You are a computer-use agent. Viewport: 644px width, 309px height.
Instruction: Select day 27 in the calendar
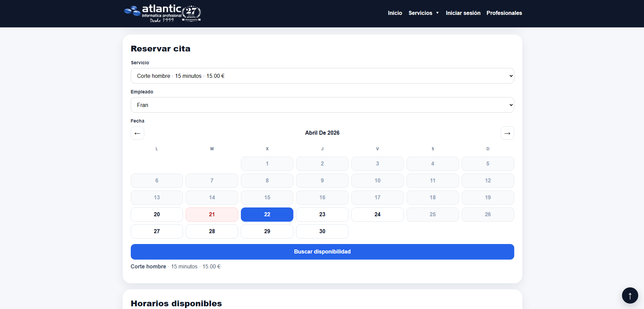157,231
